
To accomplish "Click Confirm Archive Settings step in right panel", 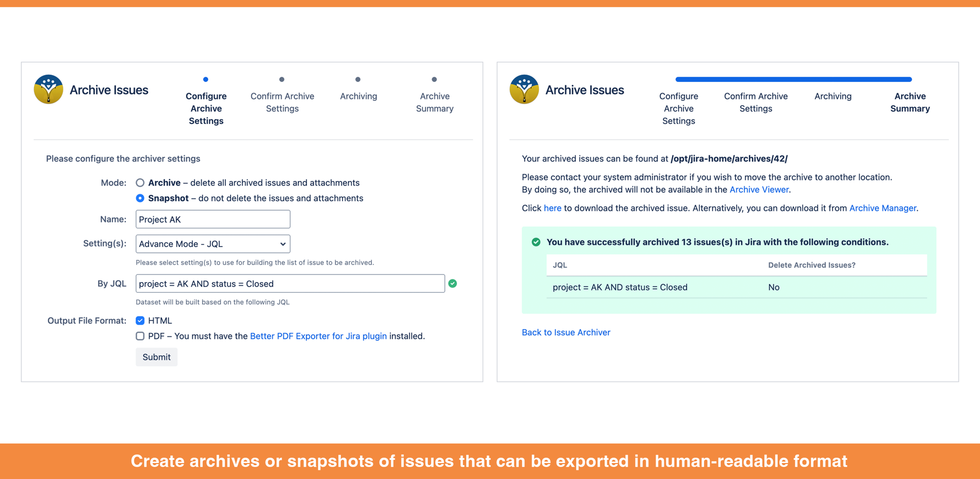I will click(755, 102).
